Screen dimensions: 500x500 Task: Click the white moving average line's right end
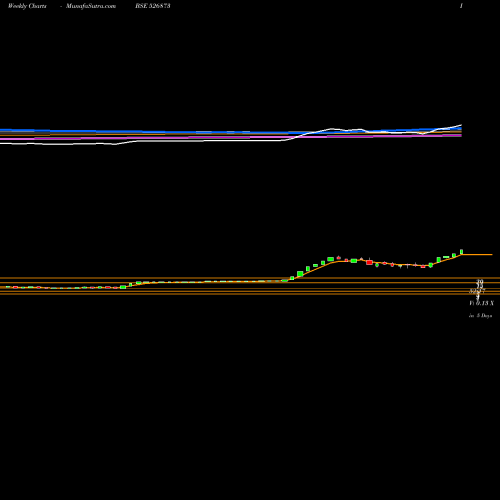point(460,126)
